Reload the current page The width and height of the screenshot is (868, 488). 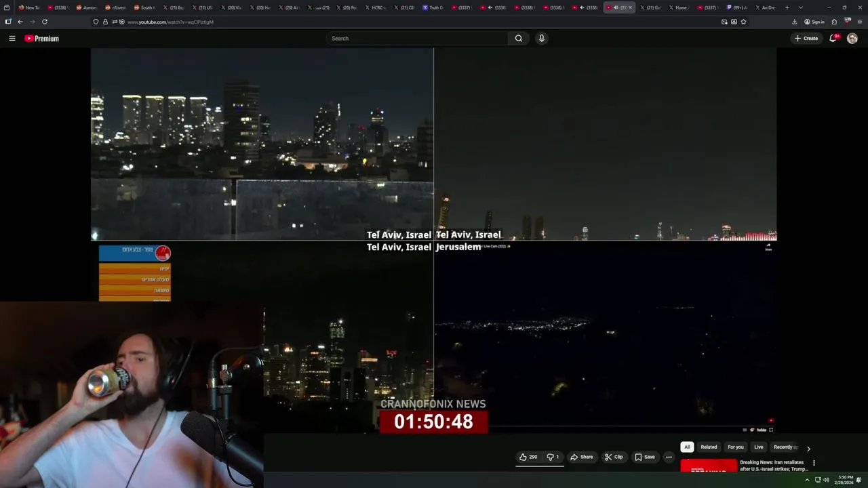tap(45, 22)
